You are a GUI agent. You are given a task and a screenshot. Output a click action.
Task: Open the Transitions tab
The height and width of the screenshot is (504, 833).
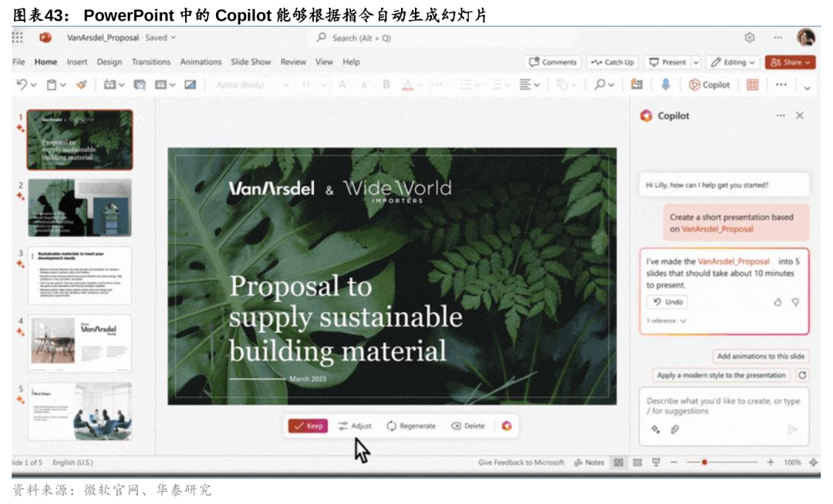click(x=151, y=62)
